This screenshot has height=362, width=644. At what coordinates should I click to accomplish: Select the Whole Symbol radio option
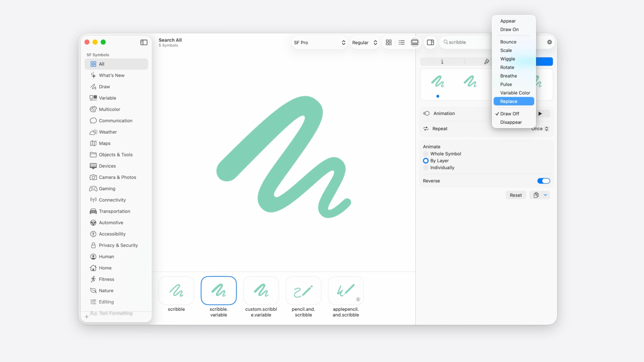click(425, 154)
